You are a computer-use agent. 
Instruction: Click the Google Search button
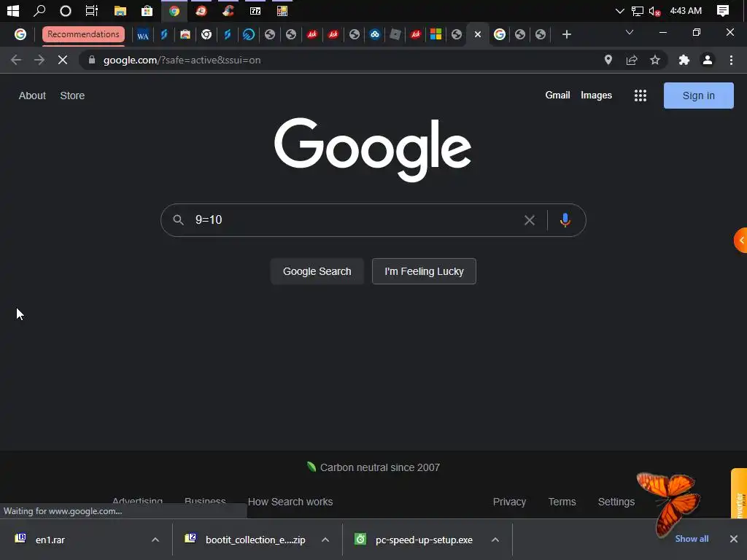pyautogui.click(x=317, y=271)
